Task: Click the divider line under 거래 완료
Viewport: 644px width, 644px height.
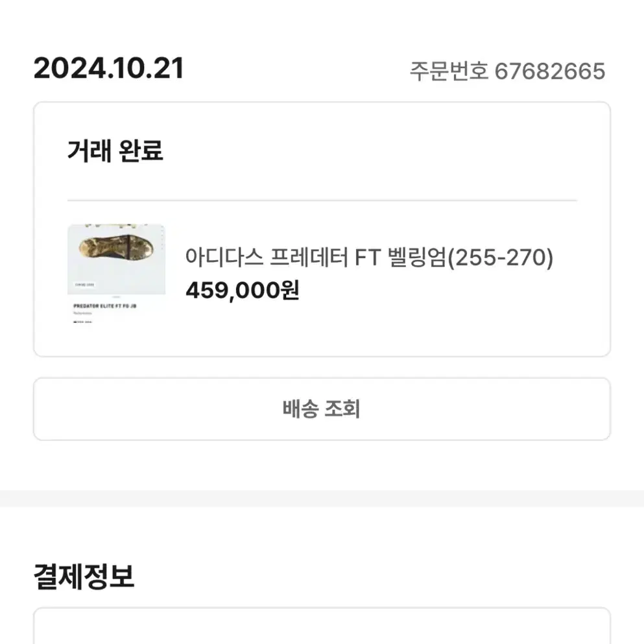Action: tap(322, 201)
